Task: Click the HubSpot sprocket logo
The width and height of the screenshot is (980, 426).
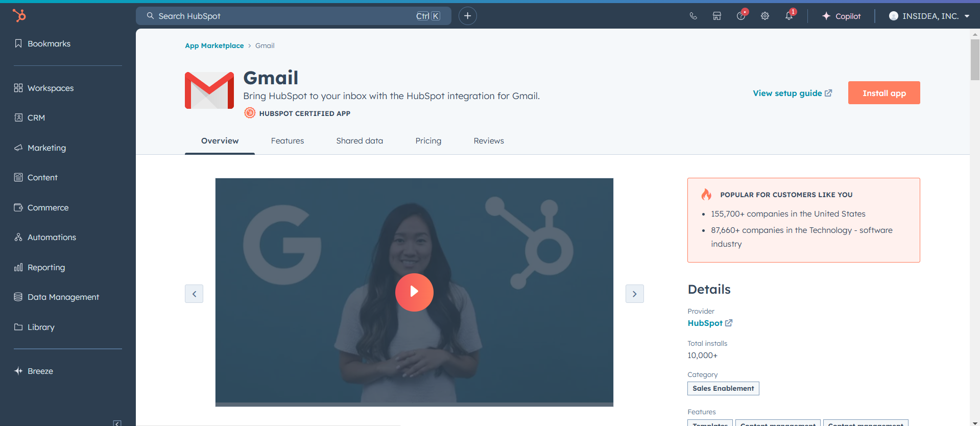Action: click(19, 16)
